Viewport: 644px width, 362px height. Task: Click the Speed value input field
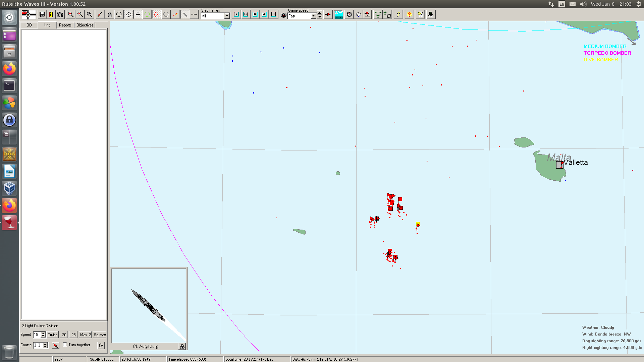point(37,335)
